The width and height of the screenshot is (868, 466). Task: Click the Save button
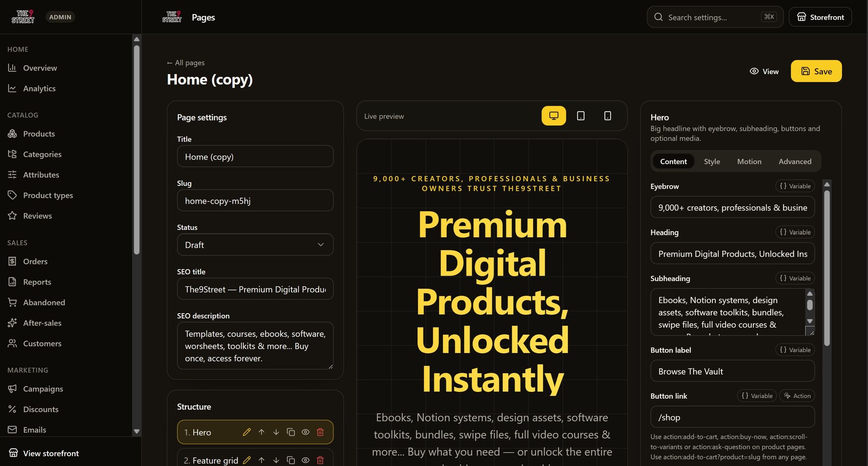tap(816, 71)
